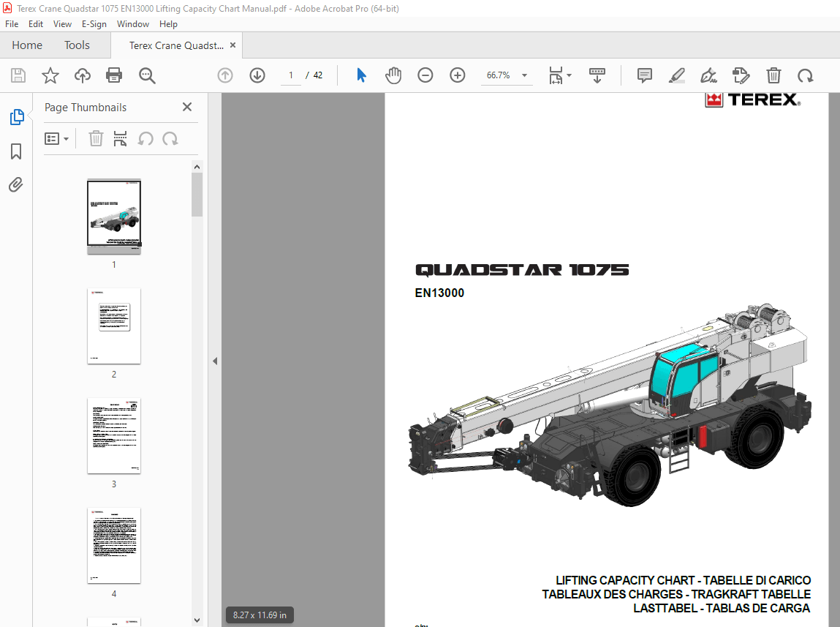Click the Next Page down arrow
Screen dimensions: 840x627
257,75
